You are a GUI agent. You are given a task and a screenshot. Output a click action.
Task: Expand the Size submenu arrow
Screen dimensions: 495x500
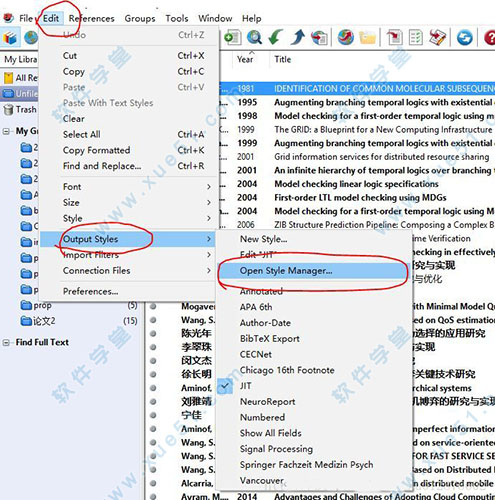(209, 202)
